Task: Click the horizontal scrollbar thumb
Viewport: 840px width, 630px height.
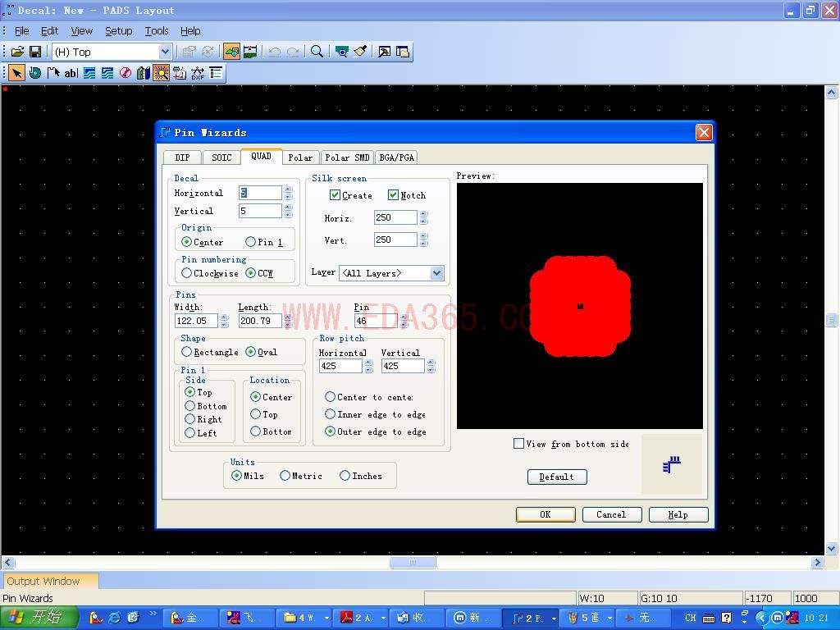Action: pos(413,563)
